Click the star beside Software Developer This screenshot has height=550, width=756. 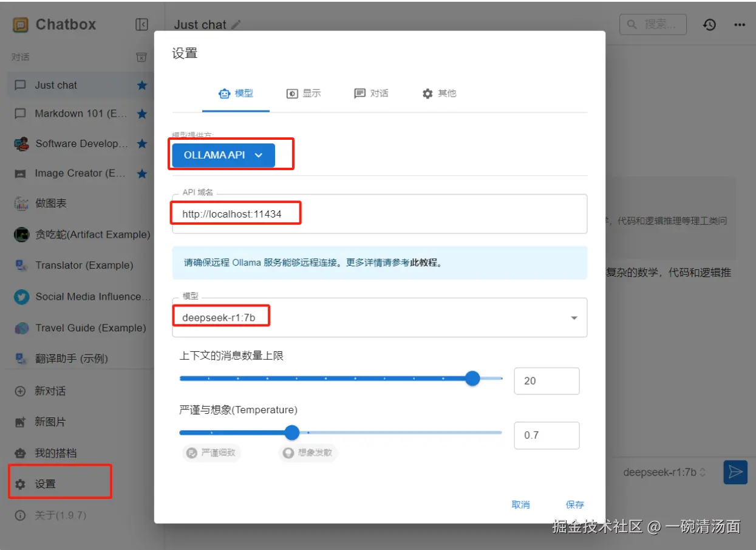click(142, 144)
